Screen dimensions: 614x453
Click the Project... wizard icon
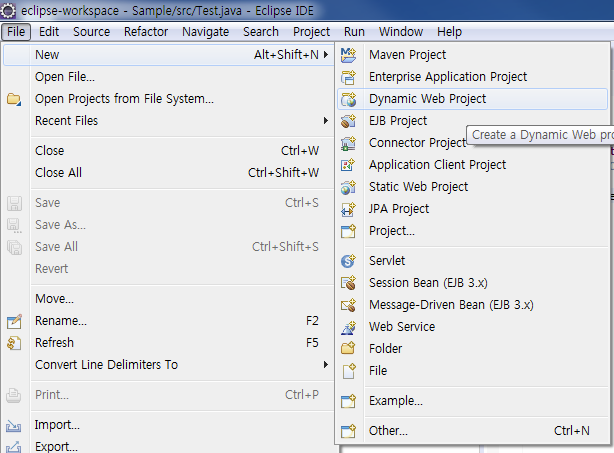(x=348, y=231)
